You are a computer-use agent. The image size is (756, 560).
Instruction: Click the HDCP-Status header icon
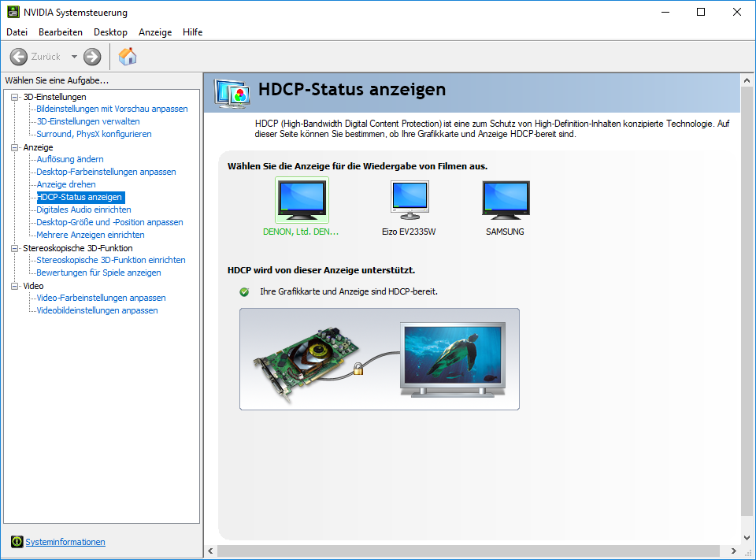[x=233, y=94]
